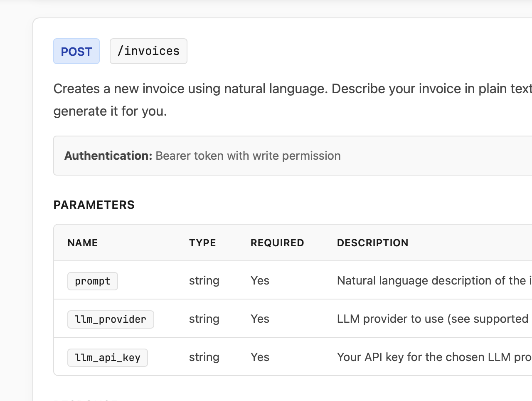Click the llm_api_key row description
532x401 pixels.
pyautogui.click(x=432, y=357)
